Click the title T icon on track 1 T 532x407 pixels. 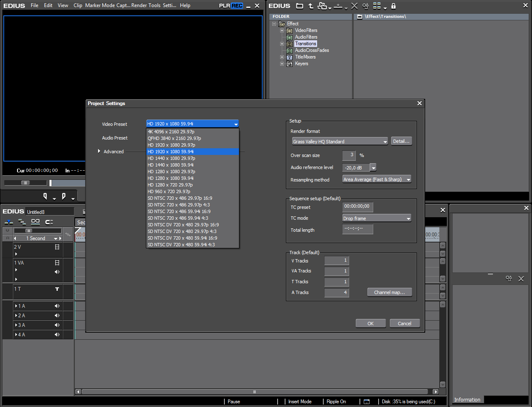point(57,289)
